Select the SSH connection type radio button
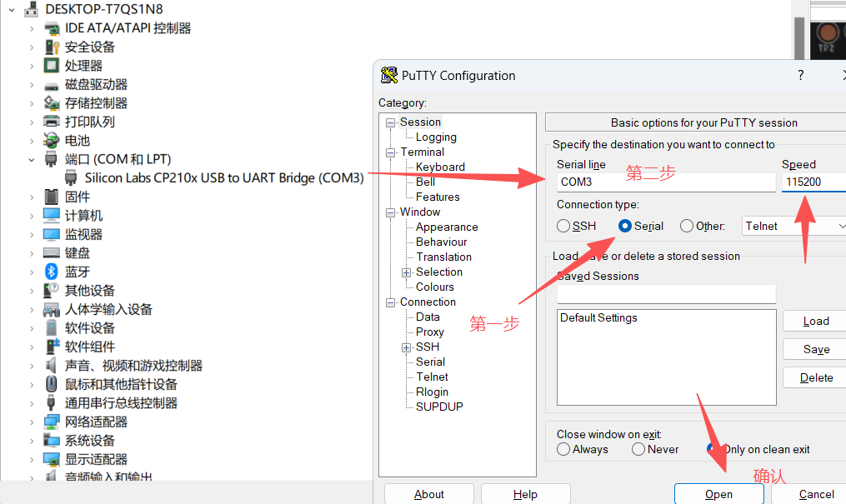Image resolution: width=846 pixels, height=504 pixels. [564, 226]
